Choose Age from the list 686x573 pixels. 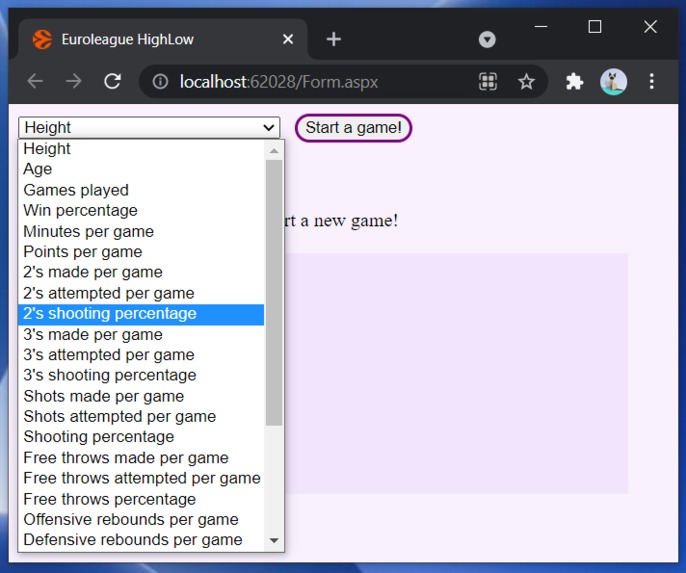pyautogui.click(x=141, y=169)
